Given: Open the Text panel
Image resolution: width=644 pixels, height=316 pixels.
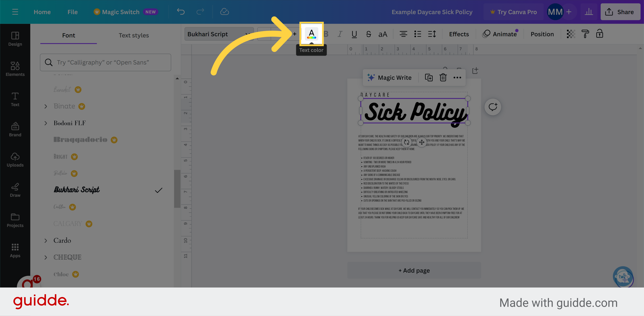Looking at the screenshot, I should click(15, 99).
